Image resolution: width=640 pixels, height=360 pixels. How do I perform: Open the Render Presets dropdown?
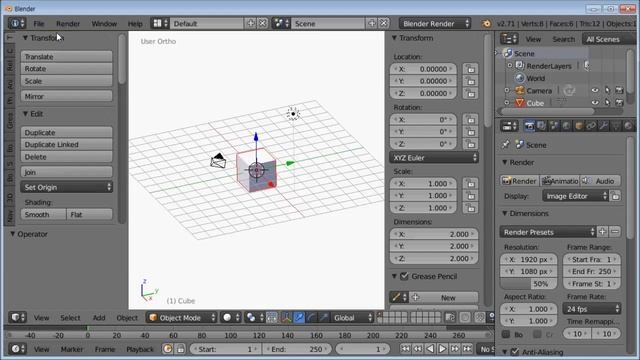coord(548,232)
